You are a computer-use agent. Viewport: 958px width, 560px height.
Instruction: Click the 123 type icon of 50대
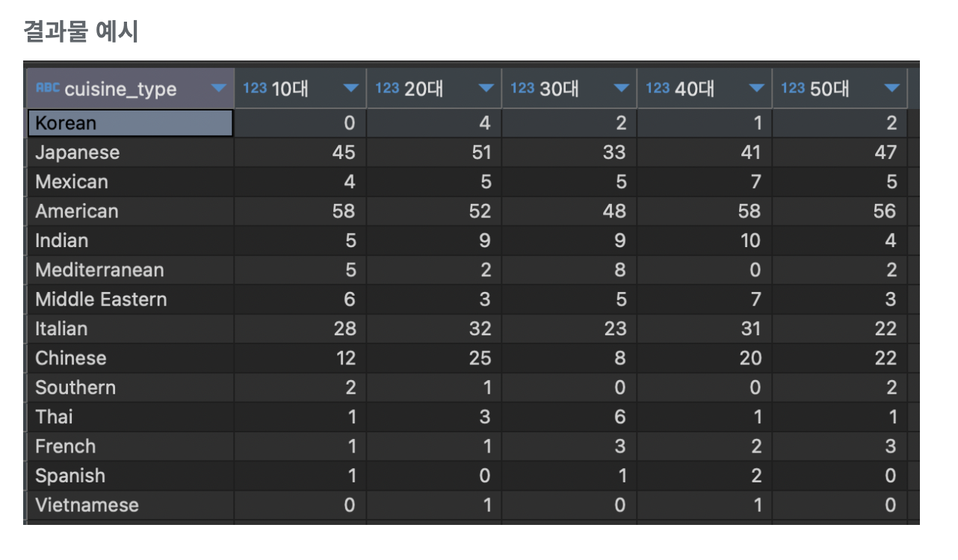(x=793, y=88)
